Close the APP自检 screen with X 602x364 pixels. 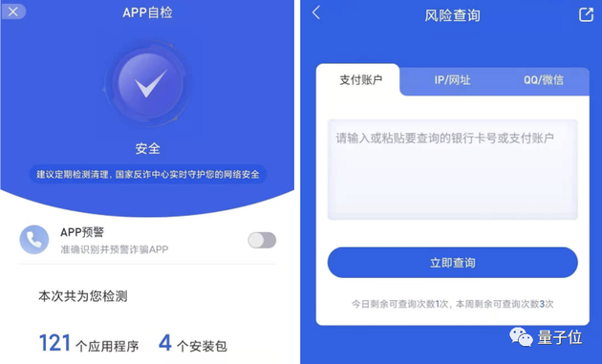(x=13, y=11)
